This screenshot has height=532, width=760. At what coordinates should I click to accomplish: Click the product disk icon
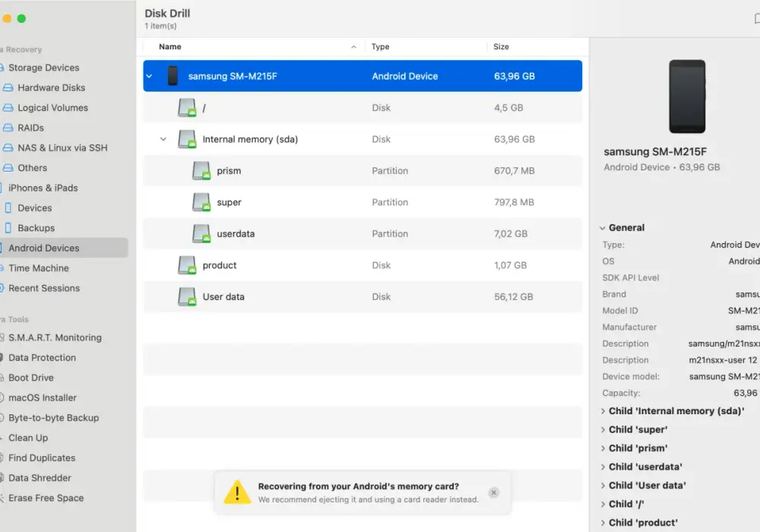[x=187, y=265]
